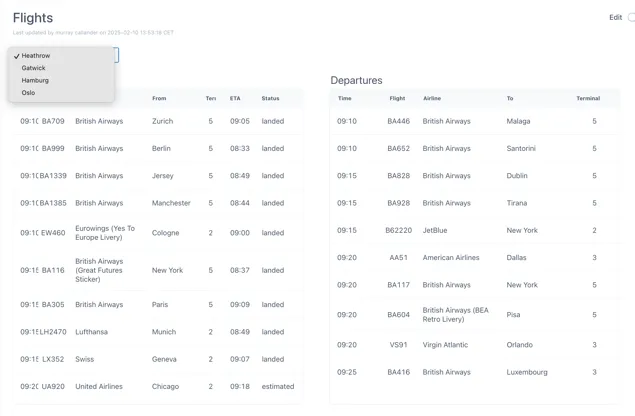Select arrival flight EW460
This screenshot has height=416, width=635.
[53, 233]
